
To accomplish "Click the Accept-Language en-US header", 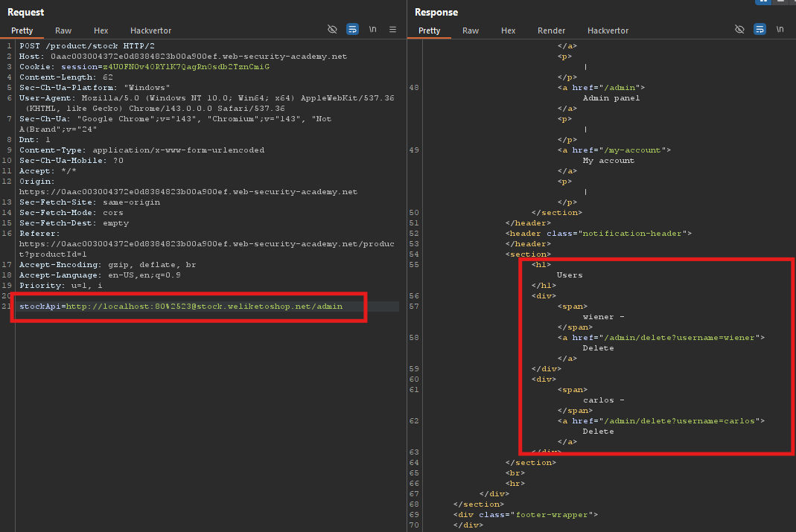I will [x=100, y=275].
